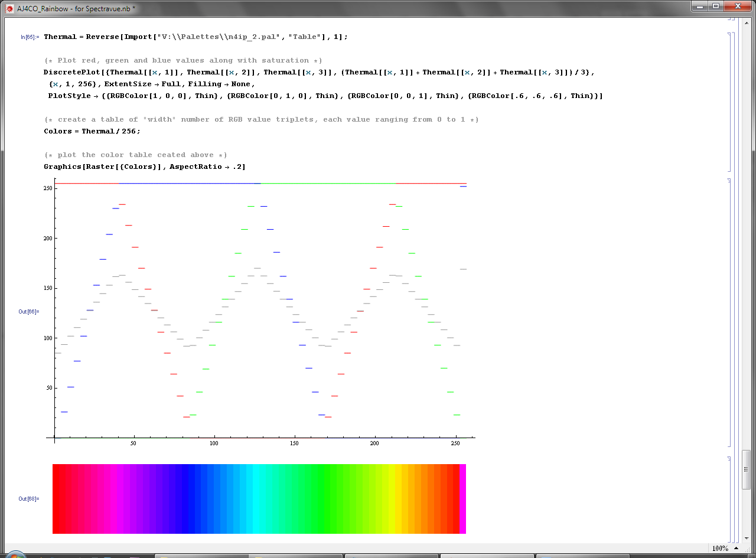Click the scrollbar up arrow
The height and width of the screenshot is (558, 756).
pos(747,22)
